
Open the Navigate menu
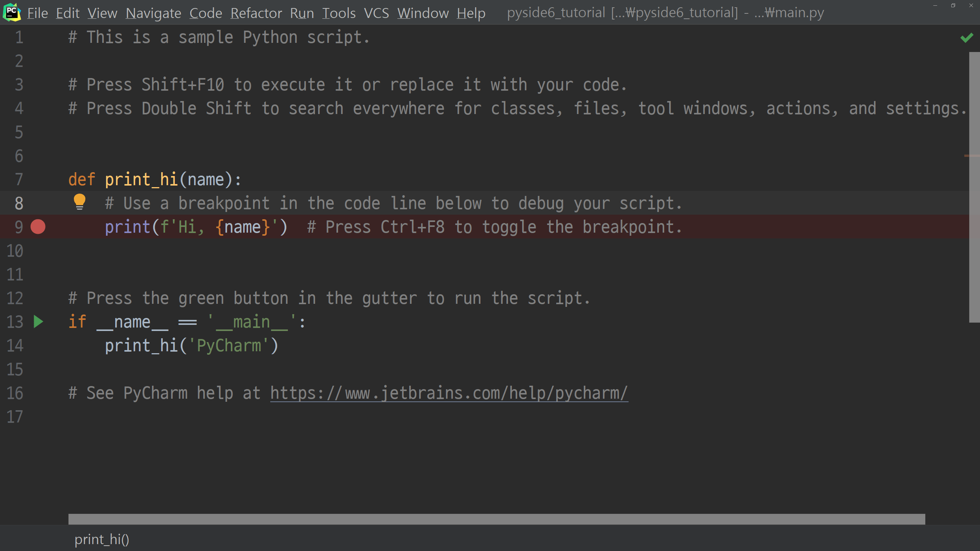click(153, 13)
